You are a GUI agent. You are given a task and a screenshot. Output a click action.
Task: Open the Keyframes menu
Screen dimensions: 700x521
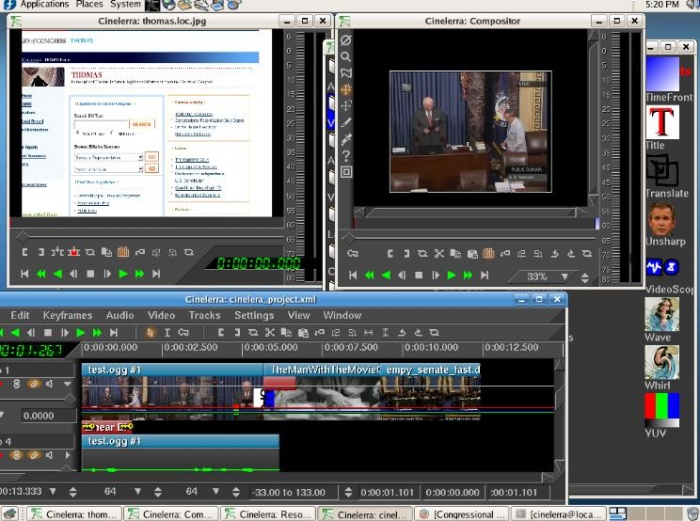[67, 315]
